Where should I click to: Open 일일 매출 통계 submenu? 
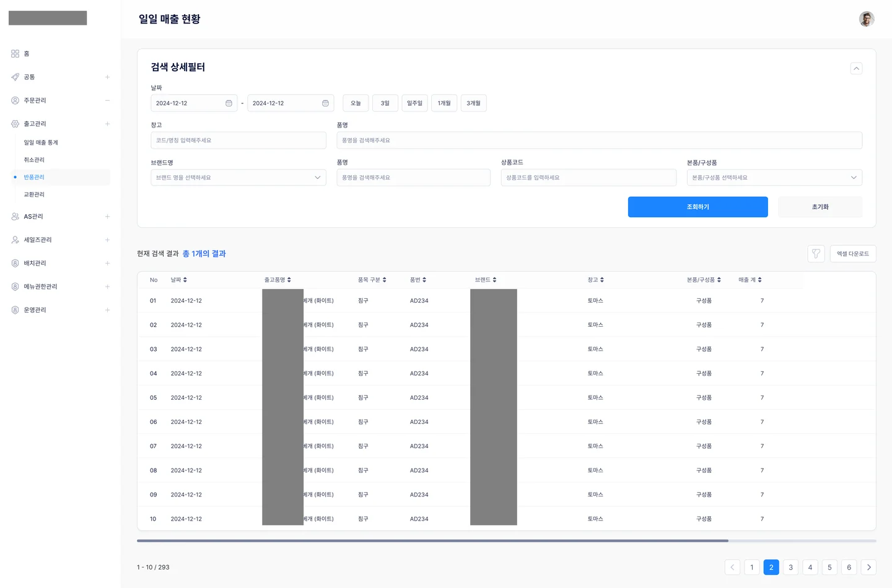click(x=41, y=142)
